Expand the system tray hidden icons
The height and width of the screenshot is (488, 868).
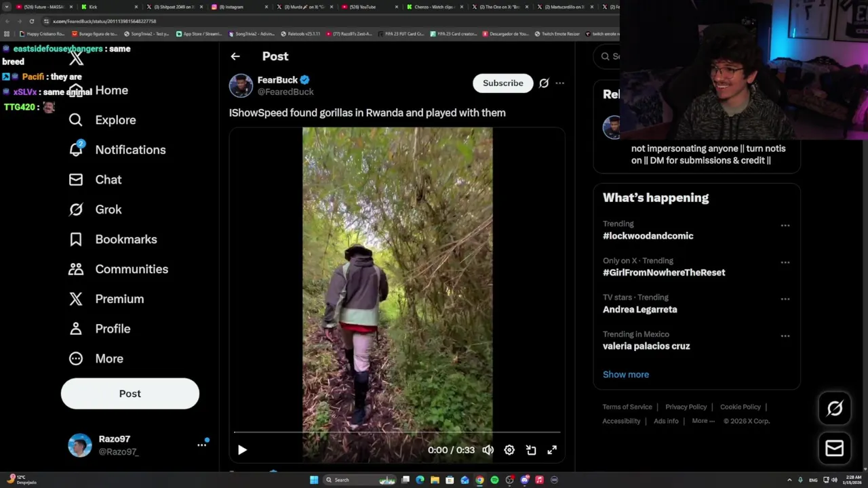coord(789,480)
